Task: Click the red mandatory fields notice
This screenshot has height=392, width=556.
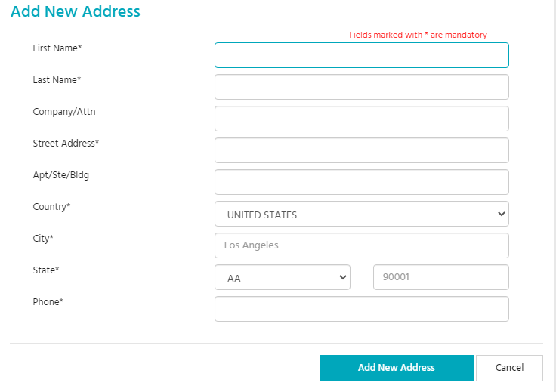Action: pyautogui.click(x=418, y=35)
